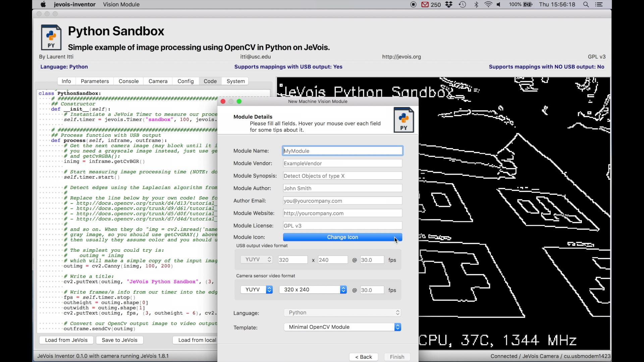
Task: Click the itti@usc.edu email text
Action: [x=255, y=57]
